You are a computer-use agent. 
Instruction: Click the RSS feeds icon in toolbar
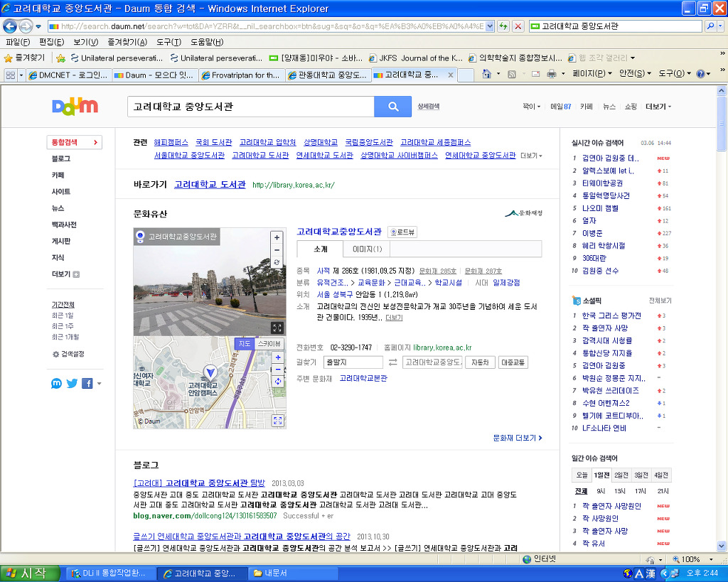(x=512, y=74)
